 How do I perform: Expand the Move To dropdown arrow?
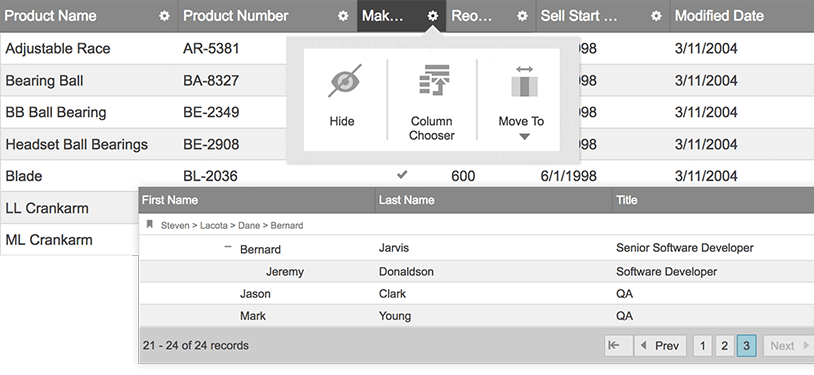pyautogui.click(x=524, y=137)
